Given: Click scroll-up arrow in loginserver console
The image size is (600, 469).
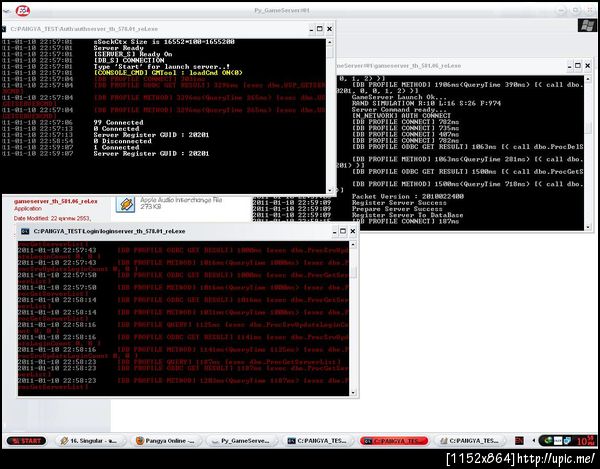Looking at the screenshot, I should (353, 244).
